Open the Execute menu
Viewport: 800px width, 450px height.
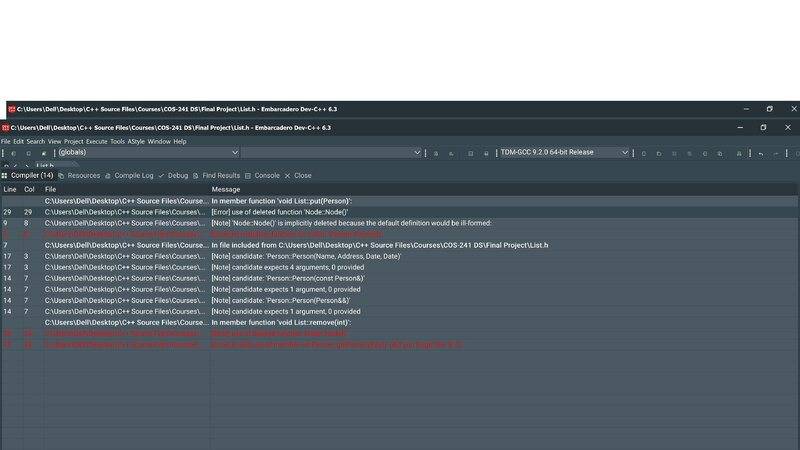pos(97,142)
